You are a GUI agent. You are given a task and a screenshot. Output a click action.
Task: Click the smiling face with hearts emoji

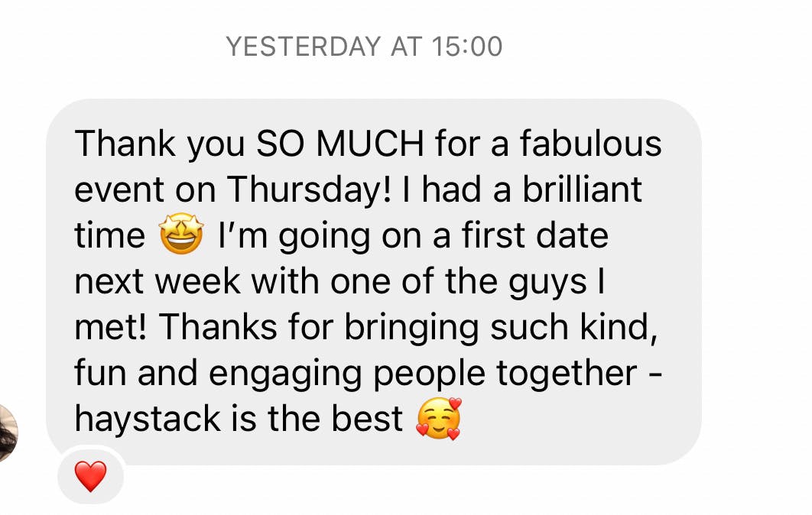(x=438, y=419)
